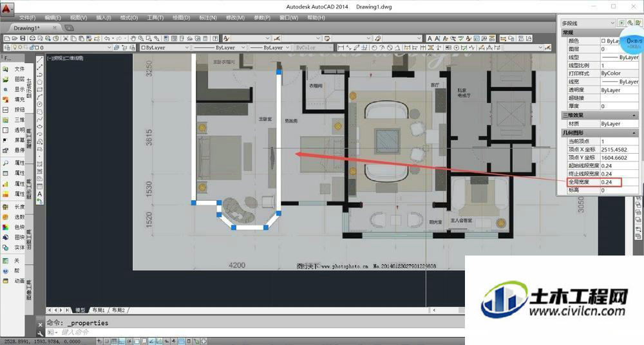Click the 线型比例 value 1

point(620,65)
